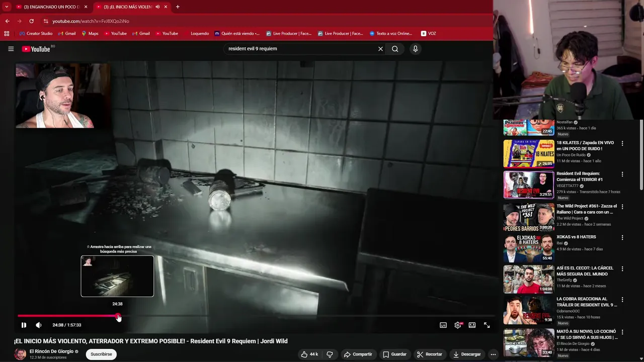Open LA COBRA REACCIONA thumbnail
Screen dimensions: 644x362
tap(529, 310)
